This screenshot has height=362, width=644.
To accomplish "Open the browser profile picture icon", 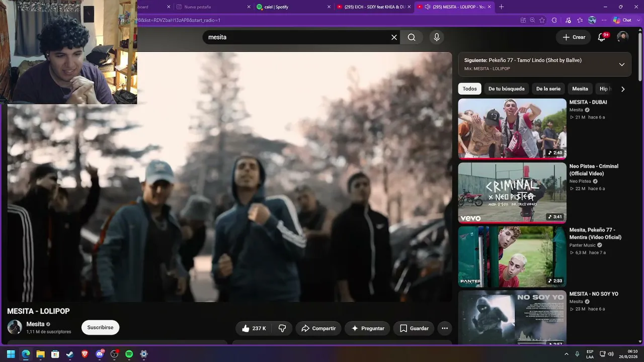I will point(592,20).
